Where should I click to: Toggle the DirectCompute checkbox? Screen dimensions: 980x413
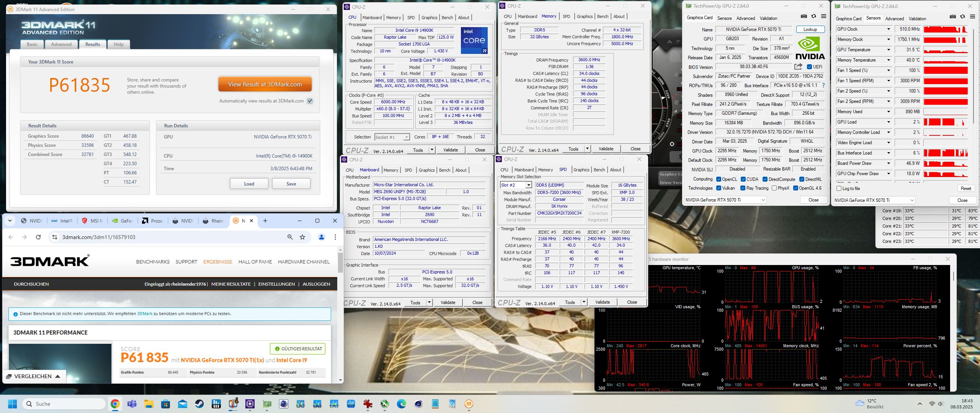[x=765, y=179]
